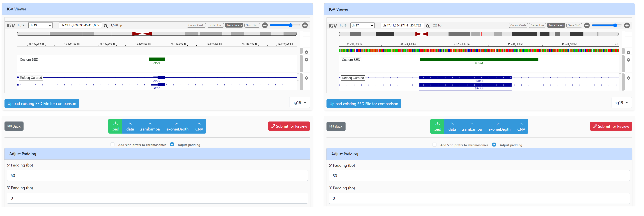Click Custom BED track label, left viewer
Viewport: 644px width, 216px height.
point(29,60)
